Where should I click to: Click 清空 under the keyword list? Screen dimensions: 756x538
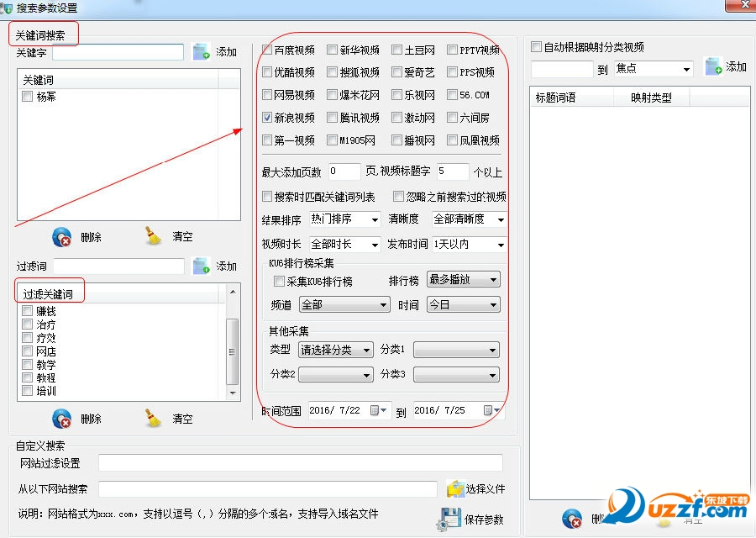click(x=183, y=236)
